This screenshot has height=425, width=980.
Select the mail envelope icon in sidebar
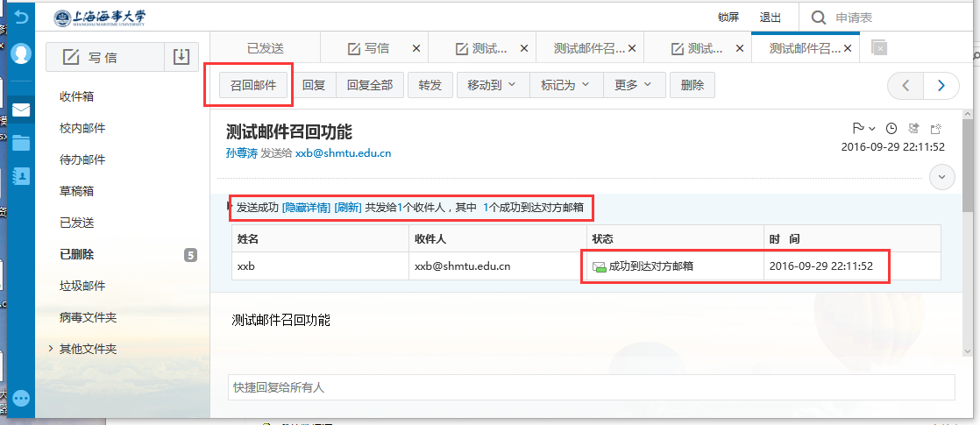tap(21, 110)
